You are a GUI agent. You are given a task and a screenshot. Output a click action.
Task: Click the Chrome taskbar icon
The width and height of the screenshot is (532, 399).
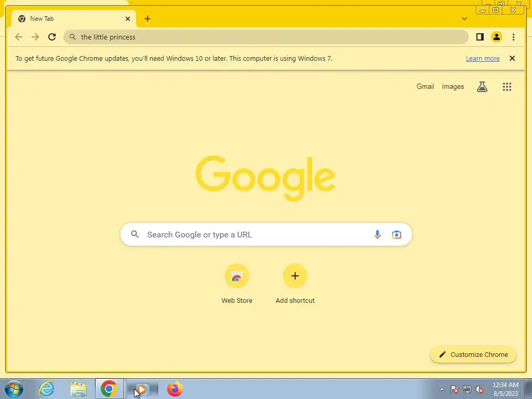click(109, 389)
